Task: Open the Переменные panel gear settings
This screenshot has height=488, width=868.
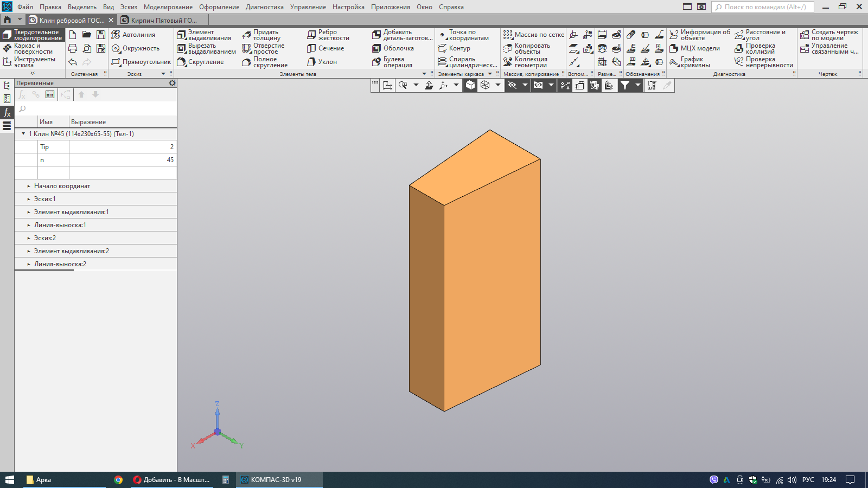Action: [172, 83]
